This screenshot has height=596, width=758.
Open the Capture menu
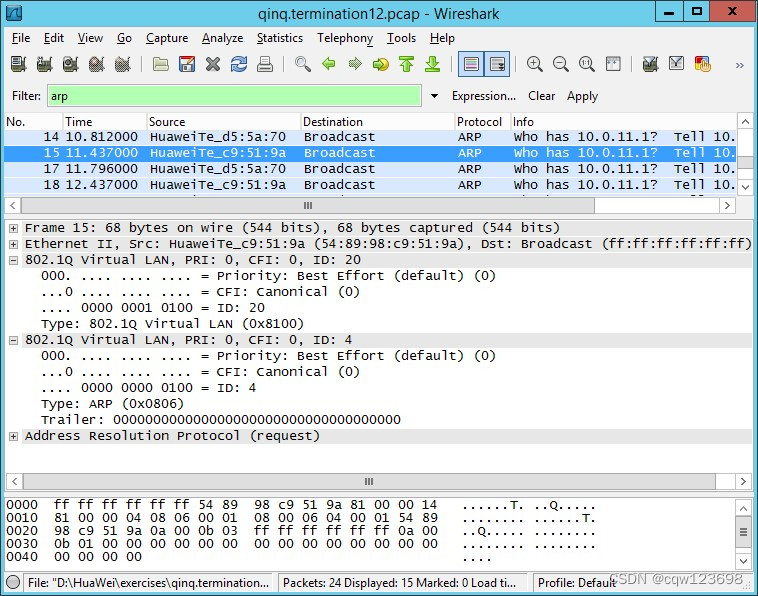pyautogui.click(x=167, y=38)
